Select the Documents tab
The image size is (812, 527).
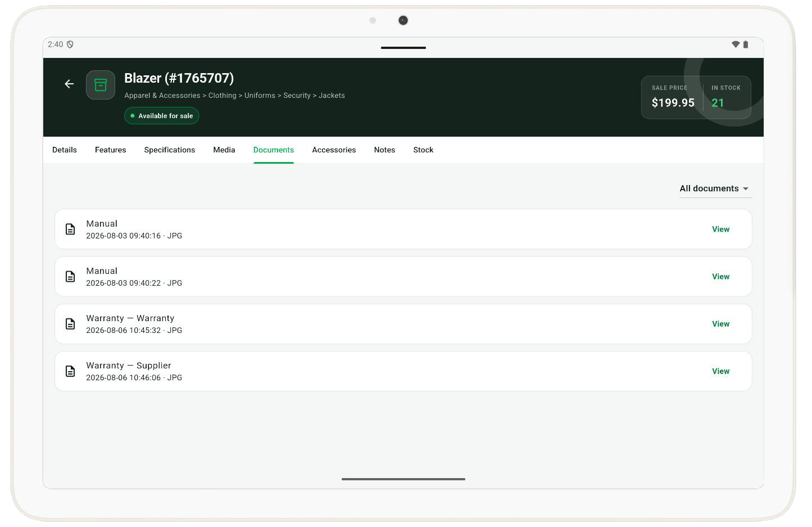pos(274,150)
